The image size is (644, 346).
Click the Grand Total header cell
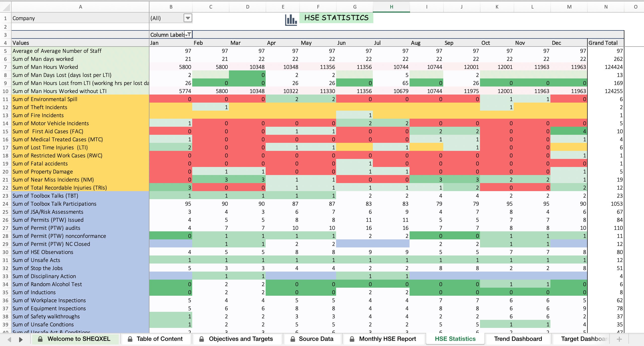603,43
